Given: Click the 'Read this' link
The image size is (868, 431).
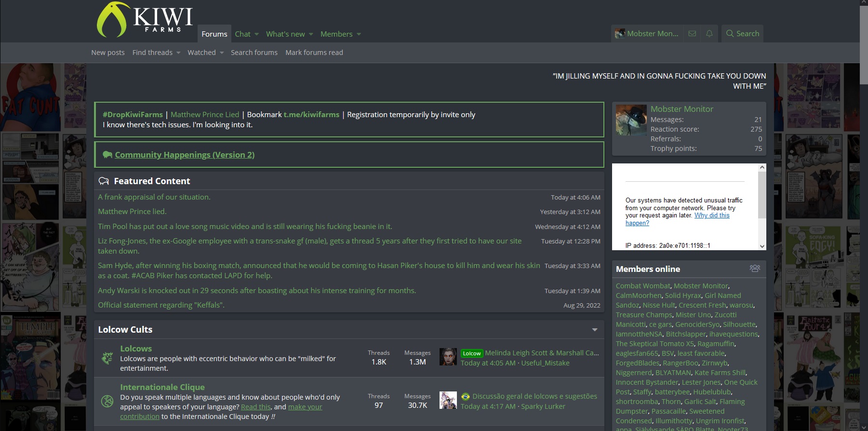Looking at the screenshot, I should click(x=256, y=407).
